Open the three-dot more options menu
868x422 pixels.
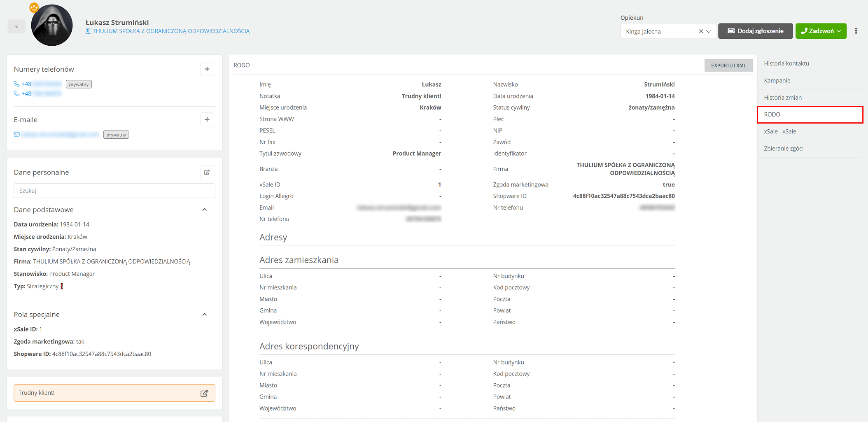(856, 31)
